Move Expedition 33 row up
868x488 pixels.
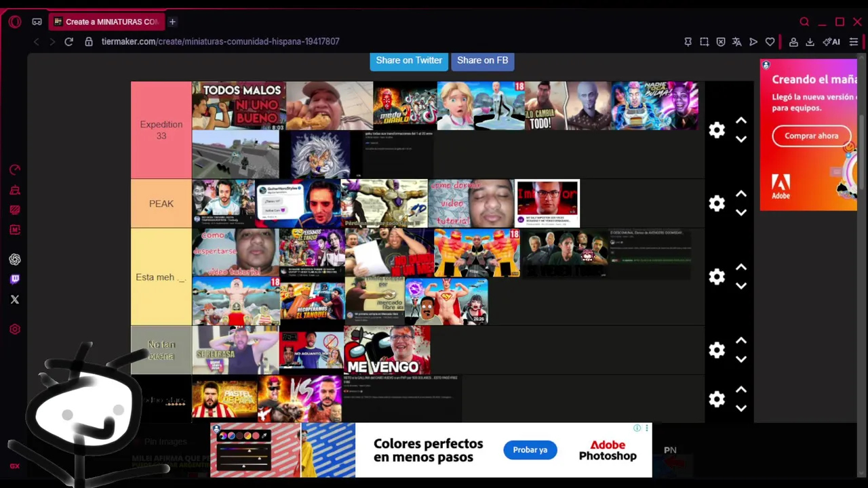coord(741,121)
